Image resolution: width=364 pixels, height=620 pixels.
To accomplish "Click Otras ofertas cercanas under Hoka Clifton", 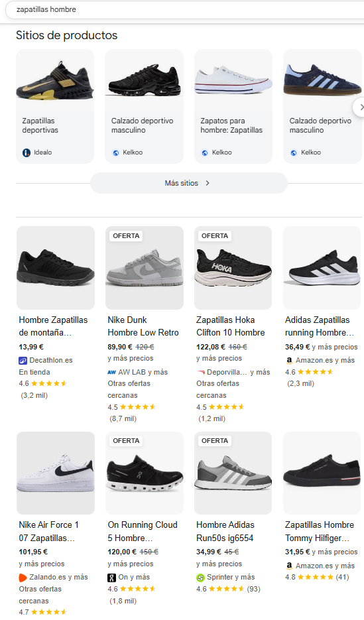I will pyautogui.click(x=217, y=389).
